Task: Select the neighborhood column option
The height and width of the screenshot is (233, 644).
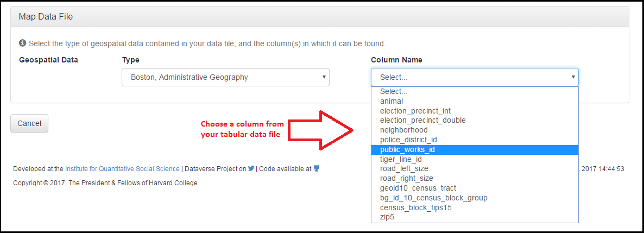Action: pyautogui.click(x=475, y=130)
